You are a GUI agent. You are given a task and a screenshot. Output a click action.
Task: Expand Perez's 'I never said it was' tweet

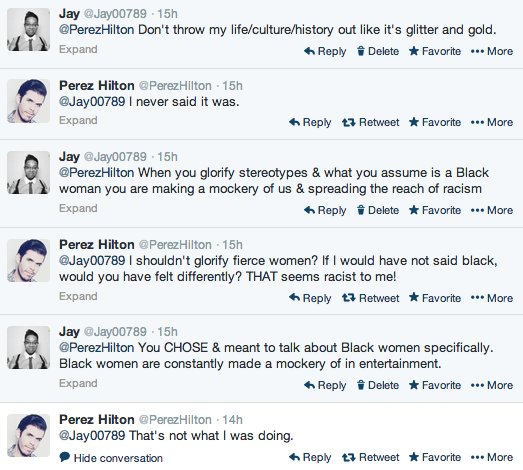point(78,120)
